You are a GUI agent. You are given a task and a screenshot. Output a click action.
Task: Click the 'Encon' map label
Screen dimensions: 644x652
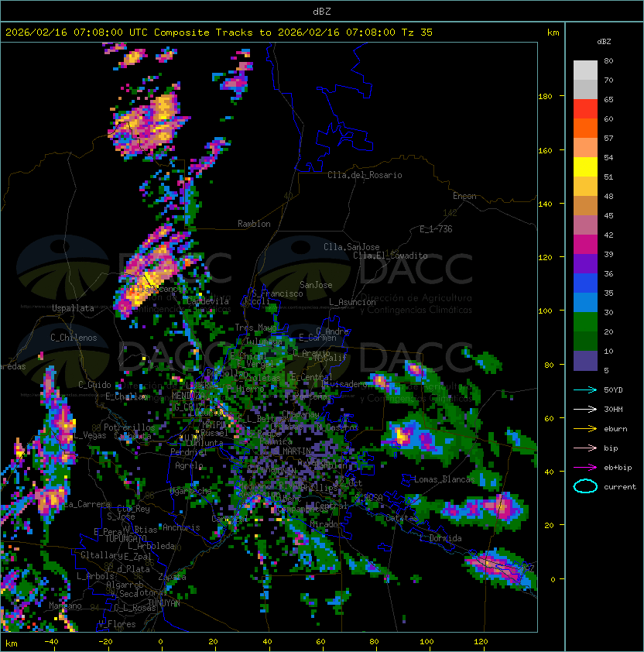click(464, 196)
